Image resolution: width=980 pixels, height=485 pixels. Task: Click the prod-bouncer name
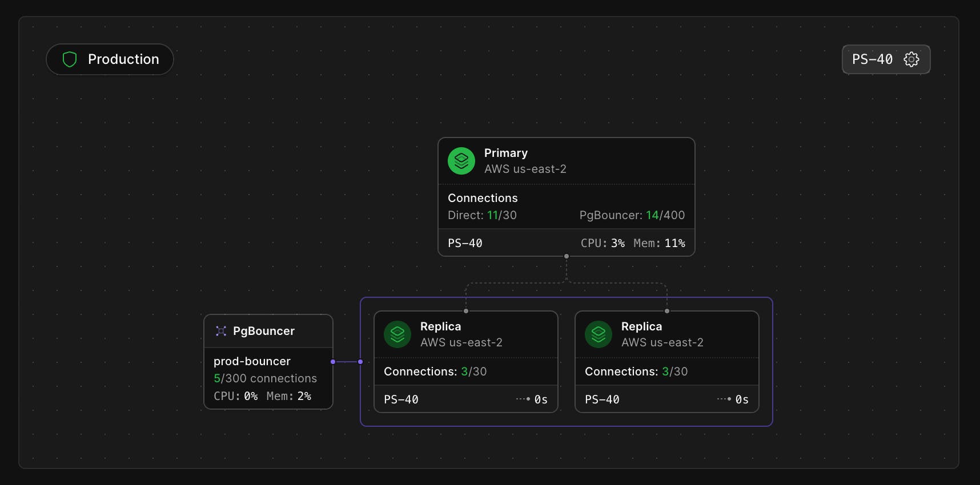point(252,361)
